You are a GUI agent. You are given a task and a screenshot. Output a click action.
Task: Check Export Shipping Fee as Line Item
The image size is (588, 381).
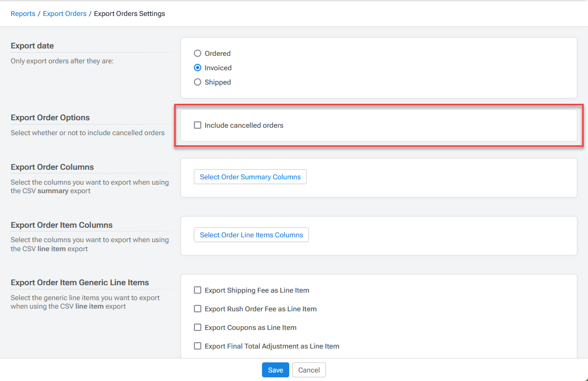(x=198, y=290)
